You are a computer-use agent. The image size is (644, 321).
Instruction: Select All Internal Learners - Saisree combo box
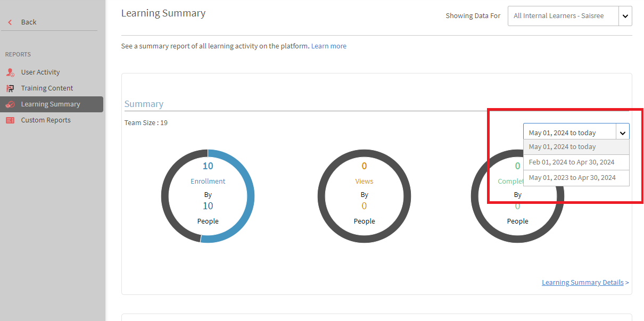[x=563, y=16]
